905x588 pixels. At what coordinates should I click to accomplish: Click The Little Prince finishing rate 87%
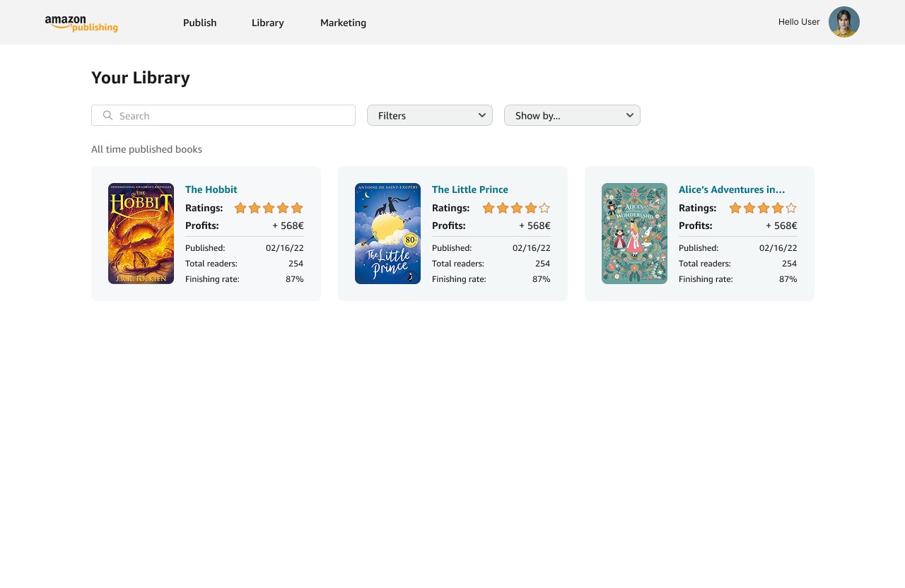click(x=542, y=279)
